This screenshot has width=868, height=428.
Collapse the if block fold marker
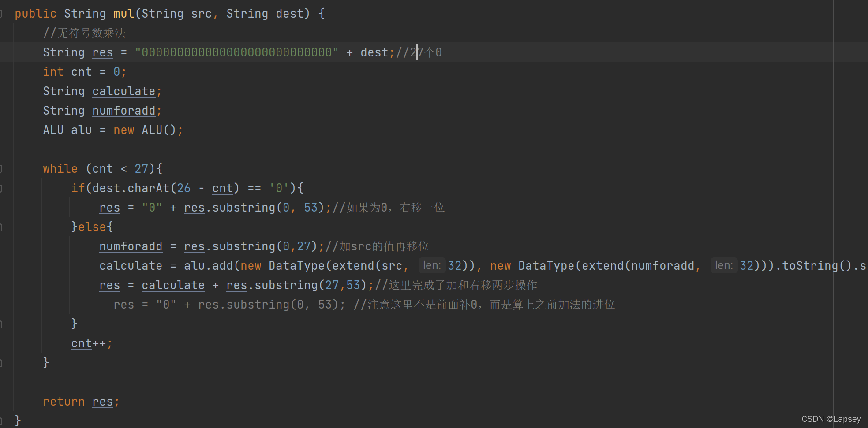pyautogui.click(x=1, y=188)
